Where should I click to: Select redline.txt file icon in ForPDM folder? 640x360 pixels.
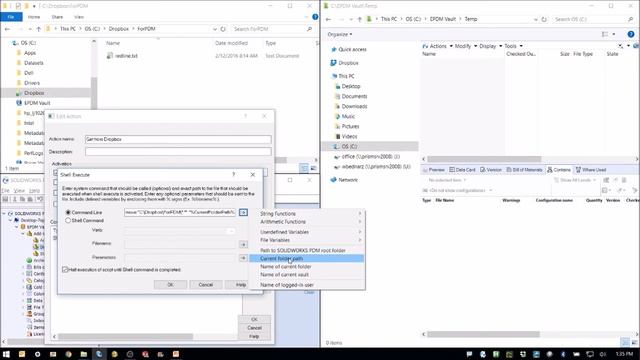(109, 56)
